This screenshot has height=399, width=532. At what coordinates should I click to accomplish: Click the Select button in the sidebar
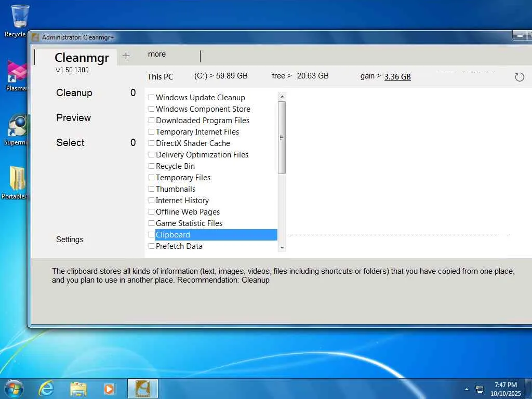click(70, 142)
